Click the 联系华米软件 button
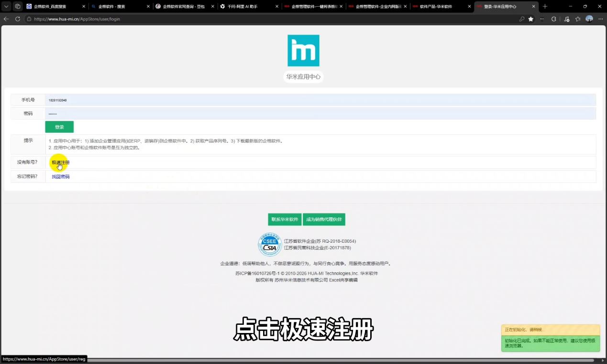The height and width of the screenshot is (364, 607). (285, 219)
